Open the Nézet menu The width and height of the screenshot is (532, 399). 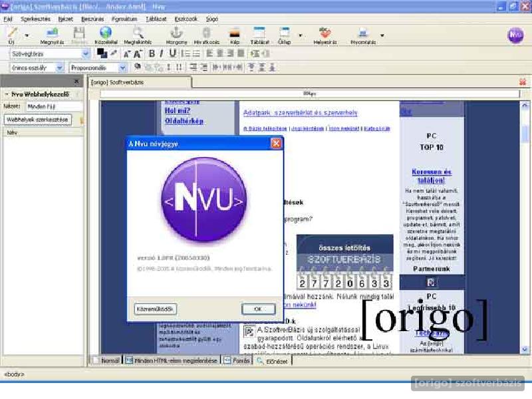[65, 19]
